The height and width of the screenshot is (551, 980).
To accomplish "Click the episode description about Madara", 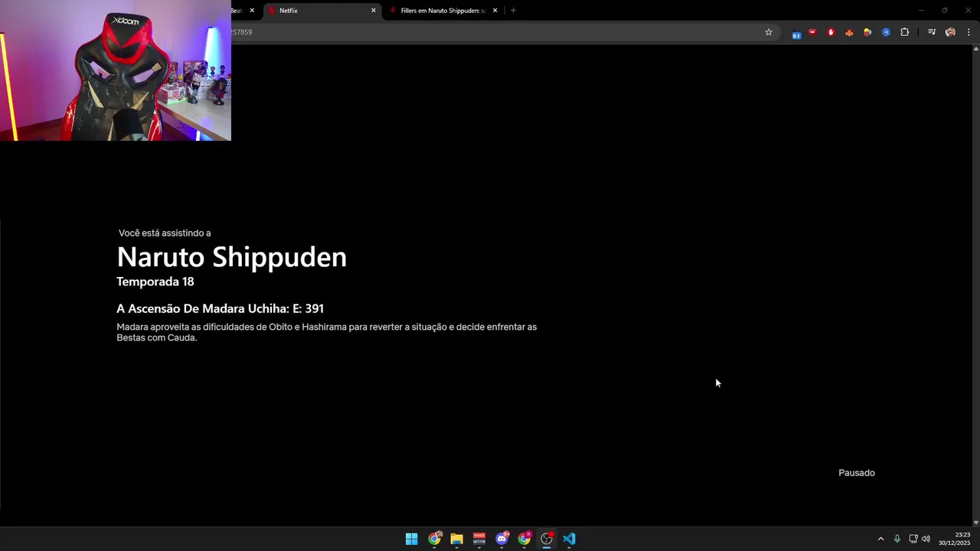I will tap(327, 332).
